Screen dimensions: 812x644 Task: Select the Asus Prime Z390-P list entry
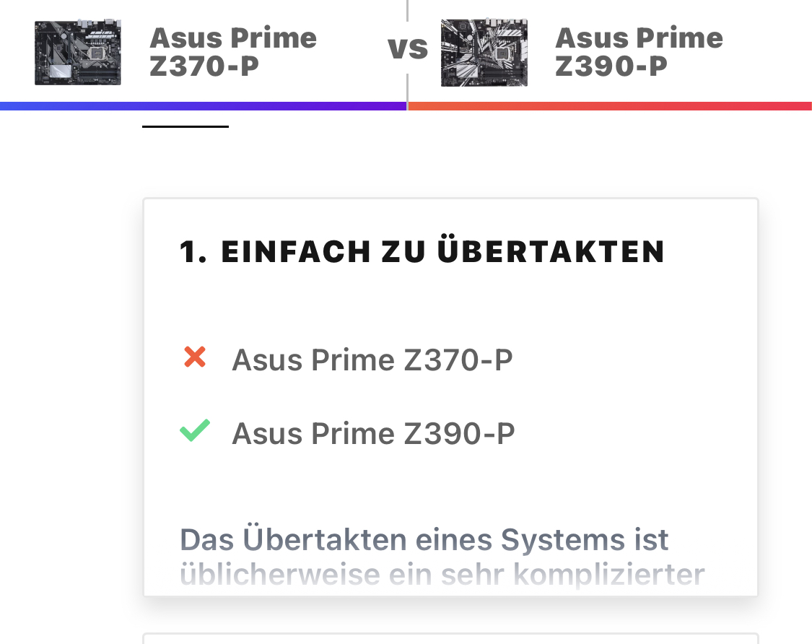[x=373, y=433]
